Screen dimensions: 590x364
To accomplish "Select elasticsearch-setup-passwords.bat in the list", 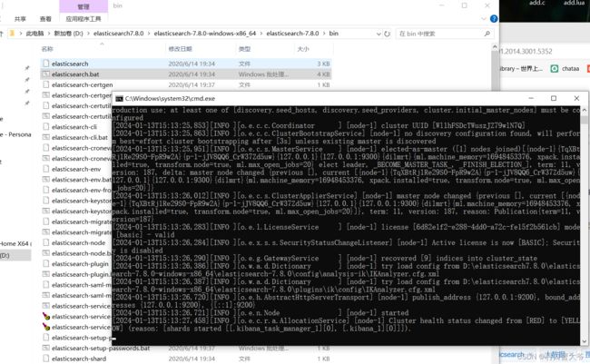I will coord(101,349).
